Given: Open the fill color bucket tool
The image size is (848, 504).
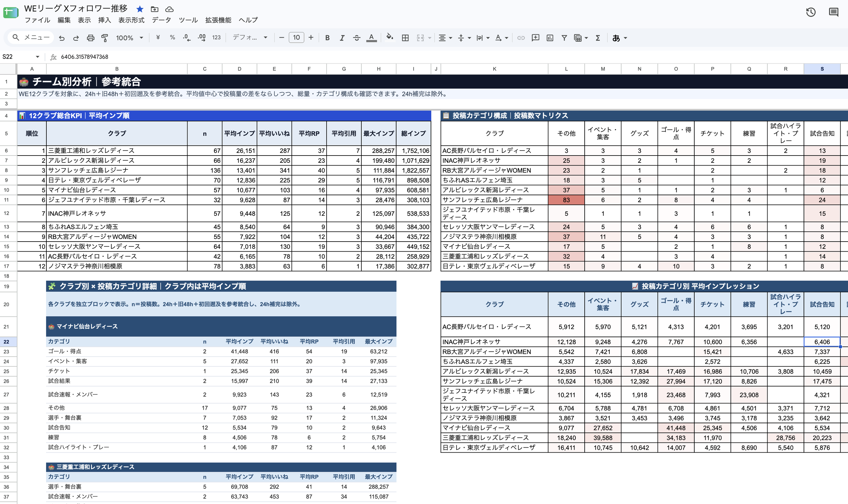Looking at the screenshot, I should pyautogui.click(x=390, y=37).
